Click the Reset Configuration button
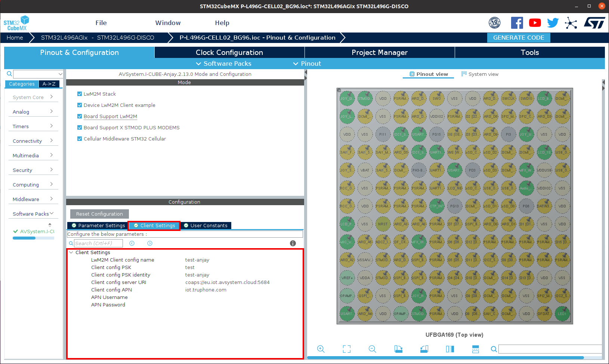The width and height of the screenshot is (609, 364). point(99,214)
